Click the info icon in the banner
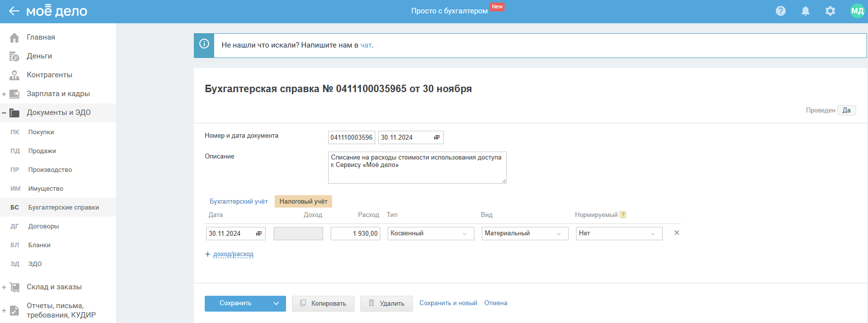Screen dimensions: 868x323 click(x=204, y=44)
